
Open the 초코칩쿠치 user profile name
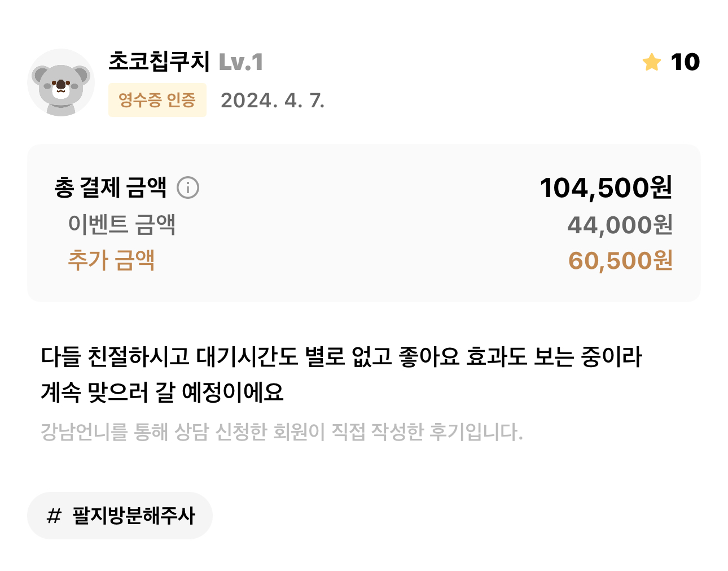click(159, 62)
